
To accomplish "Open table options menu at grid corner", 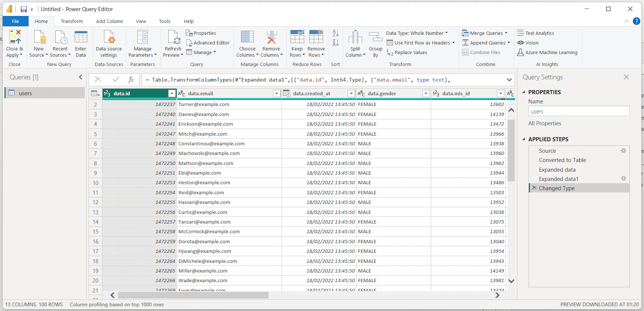I will click(95, 94).
